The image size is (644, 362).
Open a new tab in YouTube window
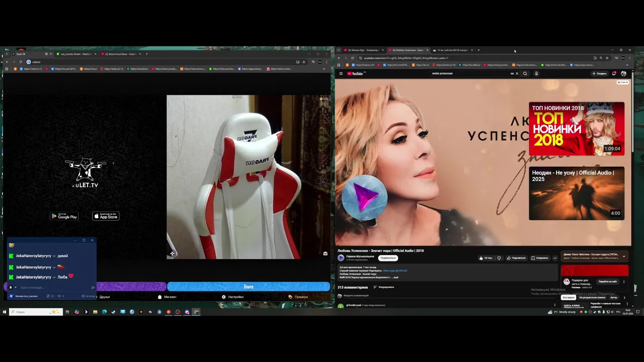(x=478, y=50)
